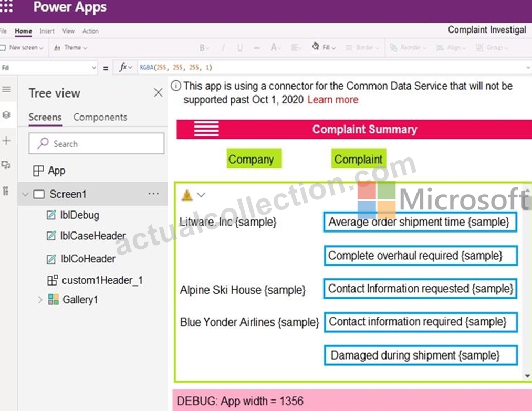
Task: Open the font size A dropdown
Action: pos(275,47)
